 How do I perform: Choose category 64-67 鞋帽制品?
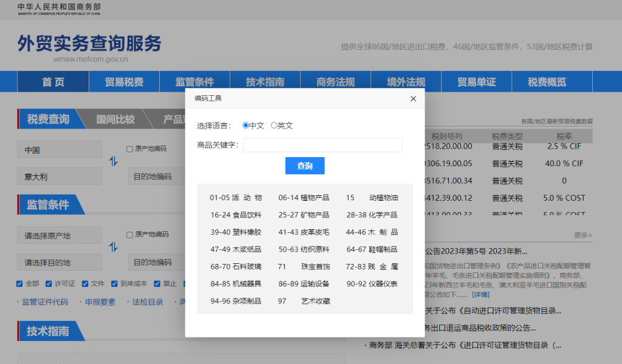(372, 249)
